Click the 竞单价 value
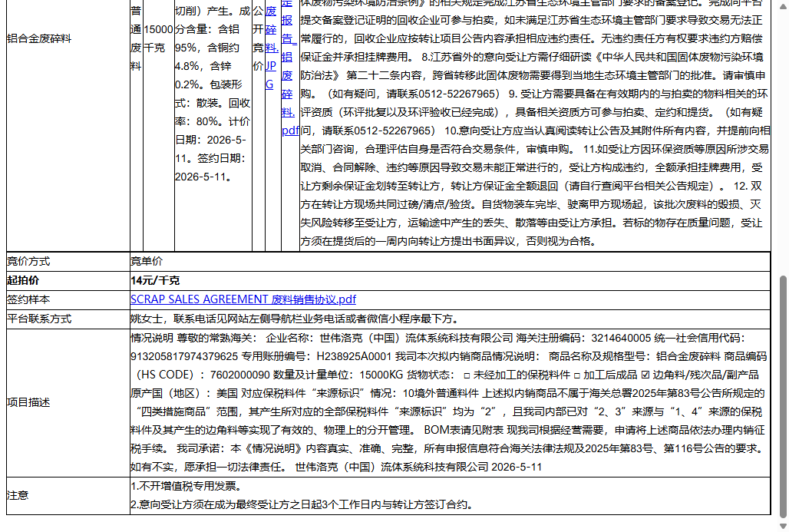 147,261
